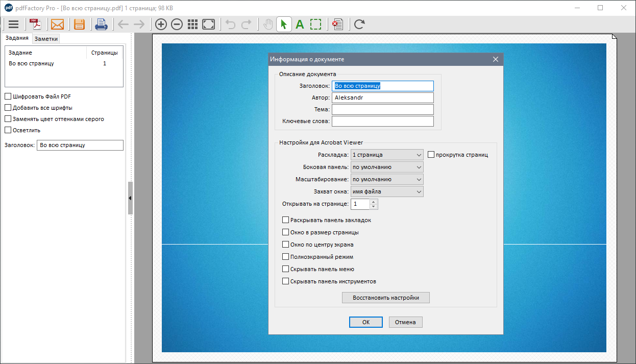Click the pdfFactory app icon in title bar
Image resolution: width=636 pixels, height=364 pixels.
point(8,8)
